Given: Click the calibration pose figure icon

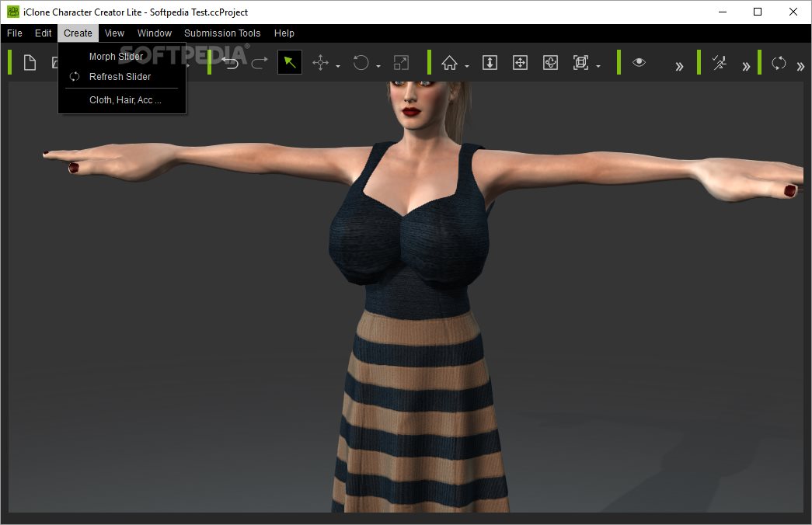Looking at the screenshot, I should [x=720, y=63].
